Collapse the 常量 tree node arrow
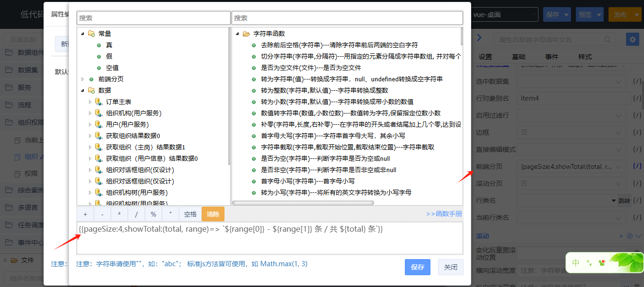The width and height of the screenshot is (644, 287). pos(83,34)
